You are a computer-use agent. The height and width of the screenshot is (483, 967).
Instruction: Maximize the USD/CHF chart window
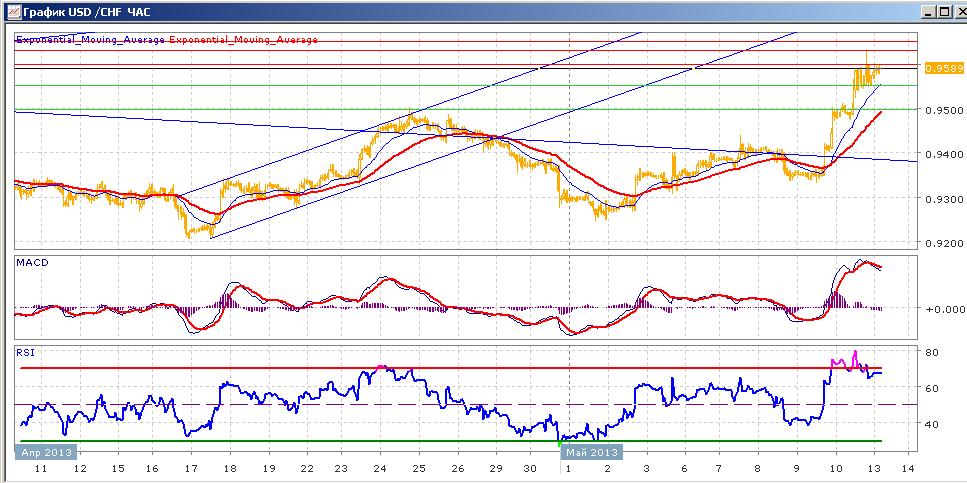coord(943,11)
